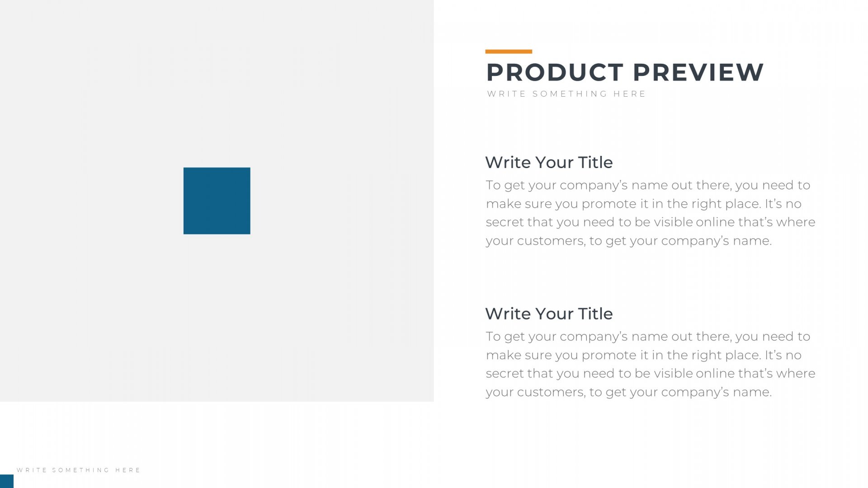
Task: Click lower paragraph line starting "secret that you"
Action: click(651, 374)
